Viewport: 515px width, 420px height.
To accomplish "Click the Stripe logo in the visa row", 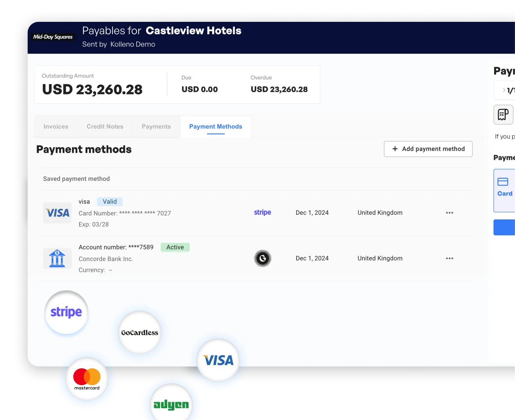I will point(262,213).
